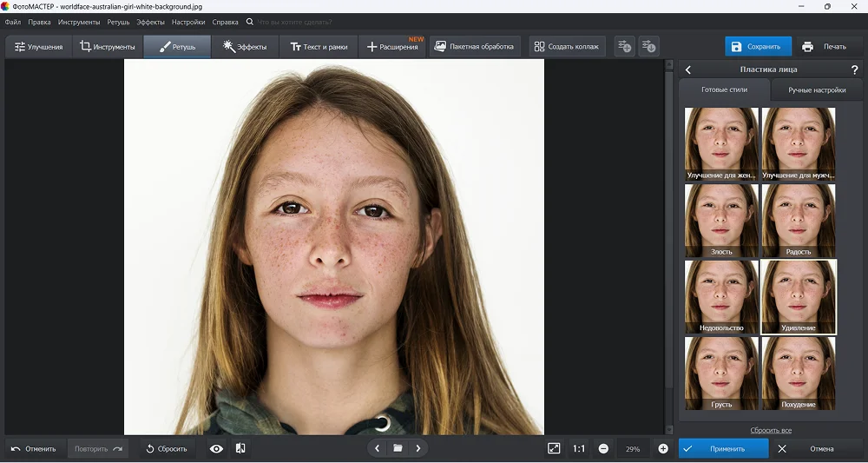Click Повторить redo button

98,448
